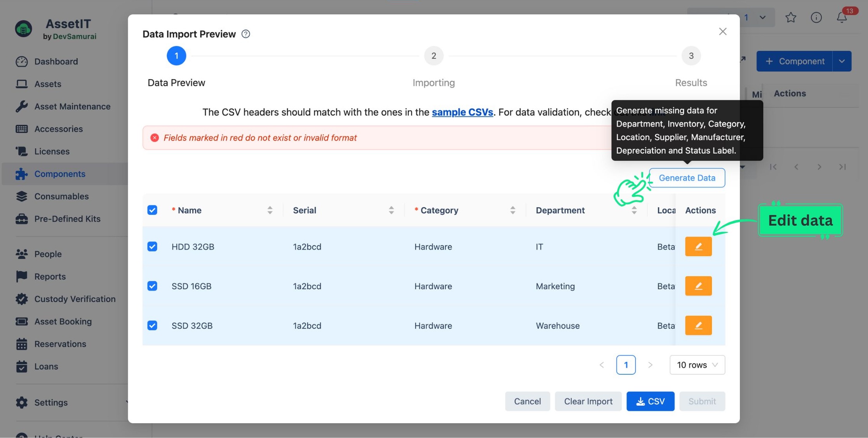
Task: Open the 10 rows page size dropdown
Action: click(697, 365)
